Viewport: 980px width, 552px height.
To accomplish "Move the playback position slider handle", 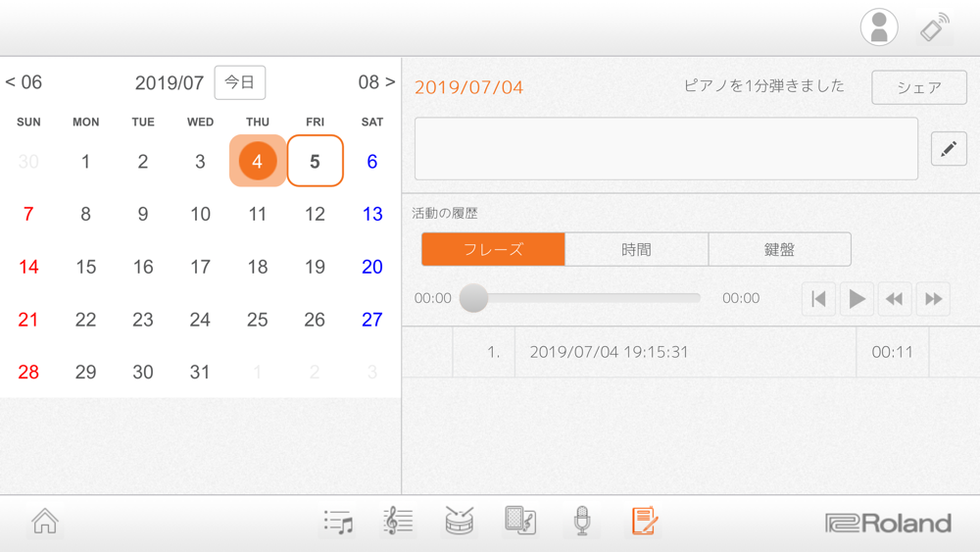I will [x=473, y=298].
